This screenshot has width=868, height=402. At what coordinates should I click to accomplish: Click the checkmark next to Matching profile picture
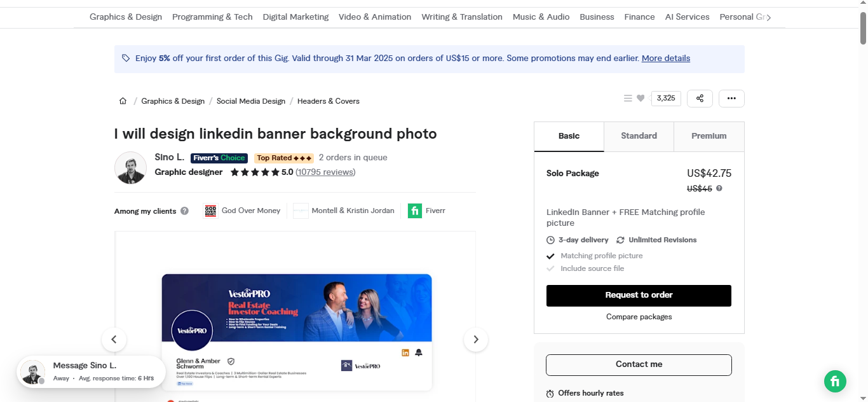click(551, 256)
